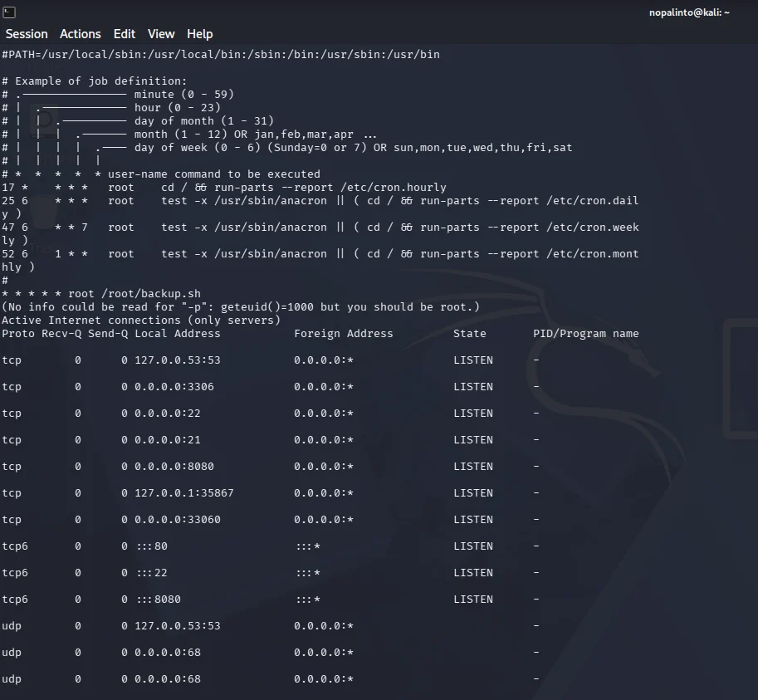758x700 pixels.
Task: Click the 'hour (0 - 23)' comment
Action: pyautogui.click(x=178, y=107)
